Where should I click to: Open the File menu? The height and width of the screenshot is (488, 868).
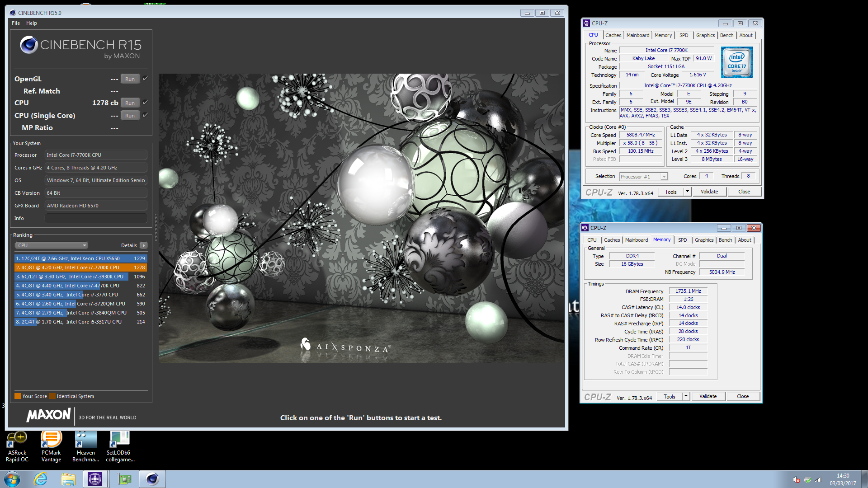pyautogui.click(x=16, y=23)
